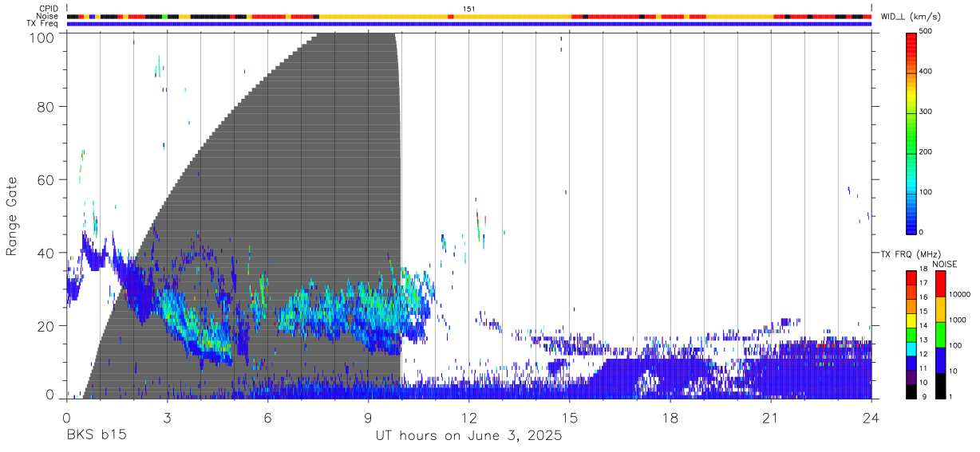The width and height of the screenshot is (980, 452).
Task: Click the x-axis hour label 21
Action: (770, 418)
